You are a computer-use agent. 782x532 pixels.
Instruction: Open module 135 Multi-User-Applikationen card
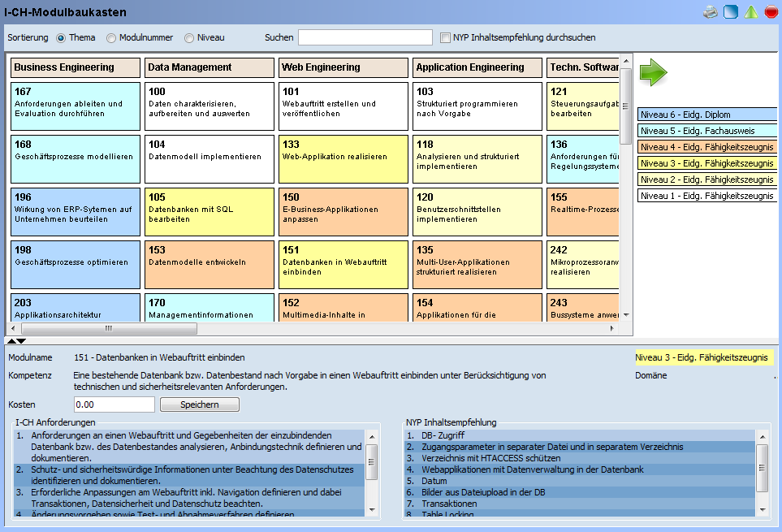pos(477,265)
